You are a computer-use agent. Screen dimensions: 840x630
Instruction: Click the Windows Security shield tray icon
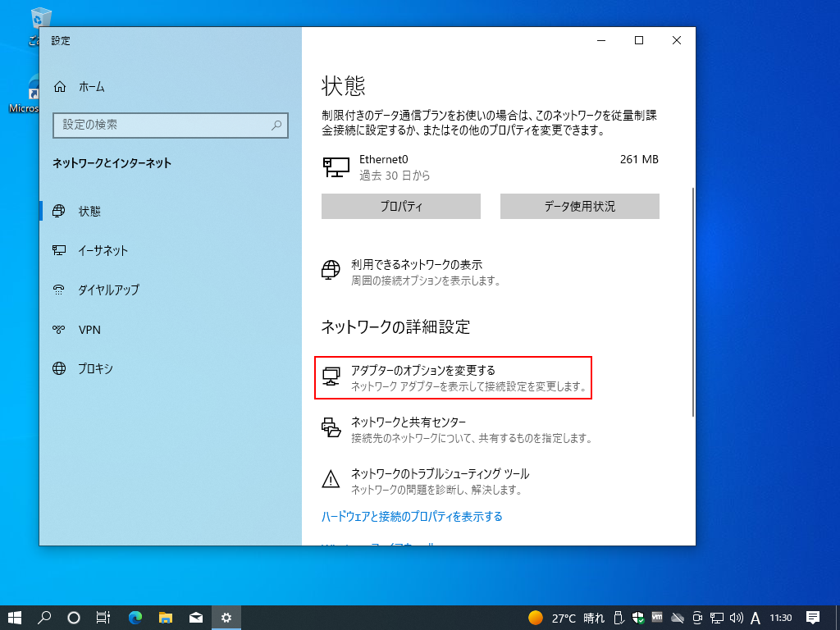(x=638, y=618)
